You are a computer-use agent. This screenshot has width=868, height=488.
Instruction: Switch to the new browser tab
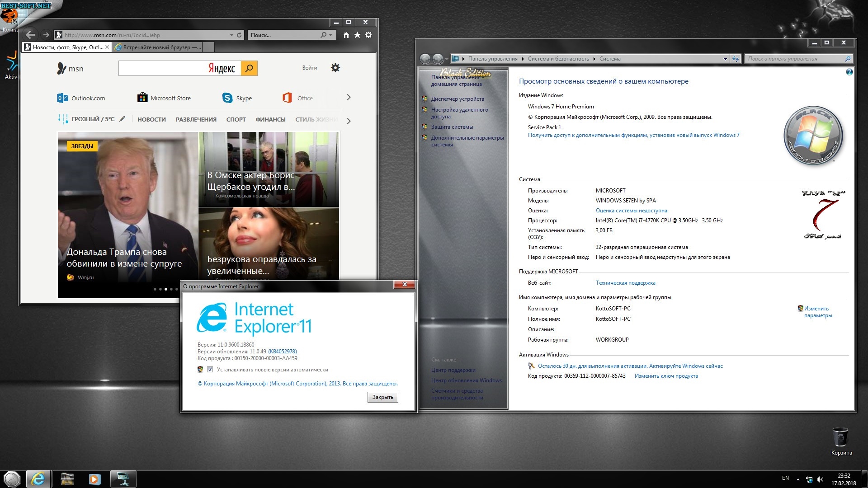[x=157, y=47]
